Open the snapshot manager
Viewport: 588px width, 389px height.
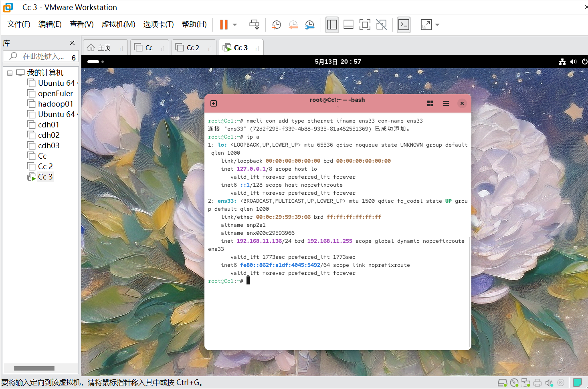click(309, 25)
